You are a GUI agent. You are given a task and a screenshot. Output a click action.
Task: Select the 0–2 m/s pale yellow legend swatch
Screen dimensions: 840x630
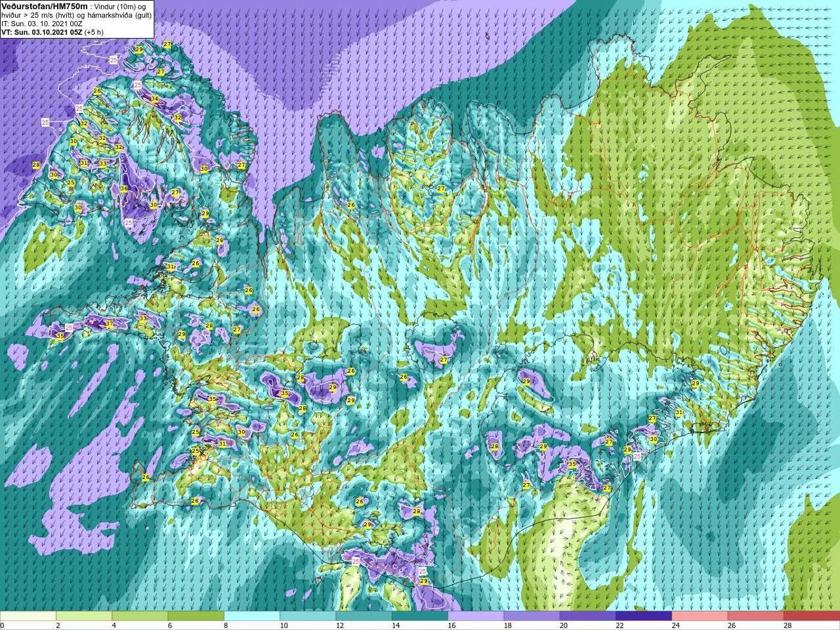[x=28, y=616]
